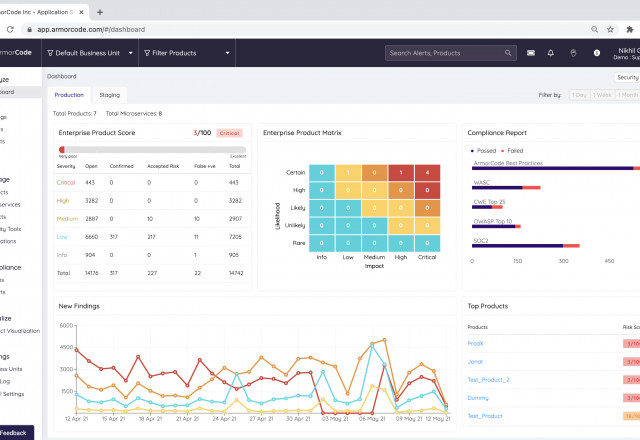The width and height of the screenshot is (640, 440).
Task: Open the Test_Product link
Action: 485,416
